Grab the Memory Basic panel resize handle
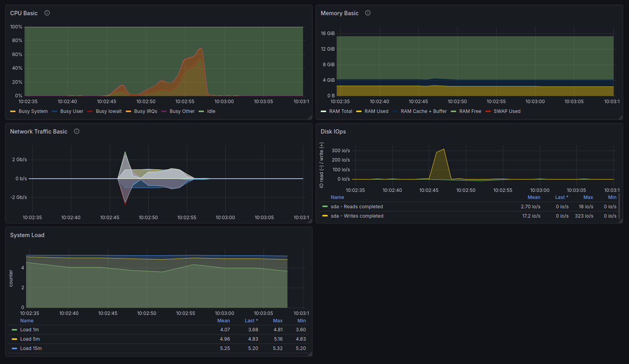 621,118
